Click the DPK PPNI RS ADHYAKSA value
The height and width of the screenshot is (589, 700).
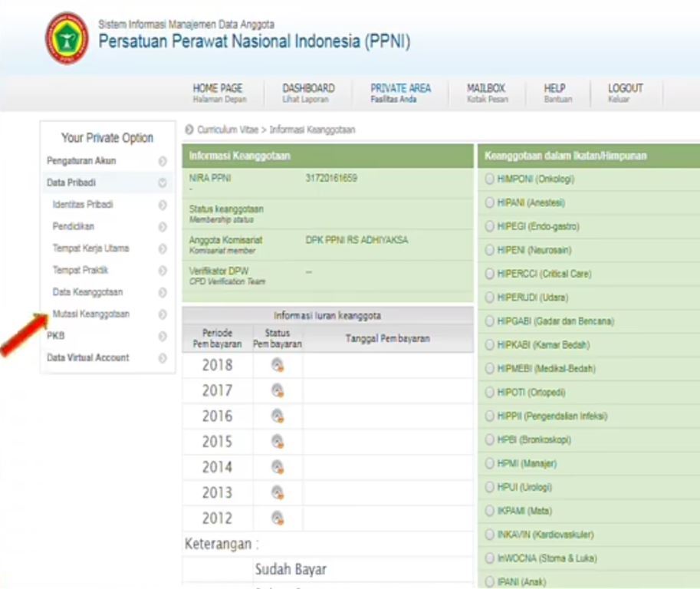coord(357,240)
